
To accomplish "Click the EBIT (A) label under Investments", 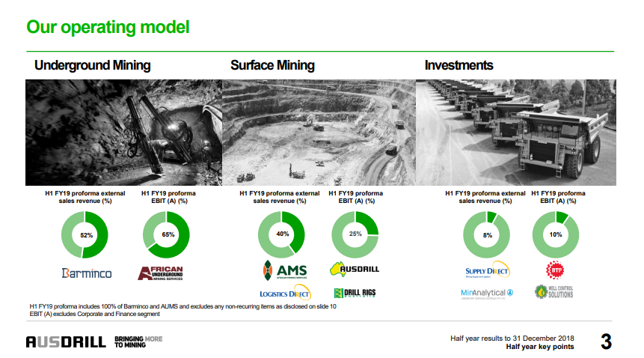I will 558,197.
